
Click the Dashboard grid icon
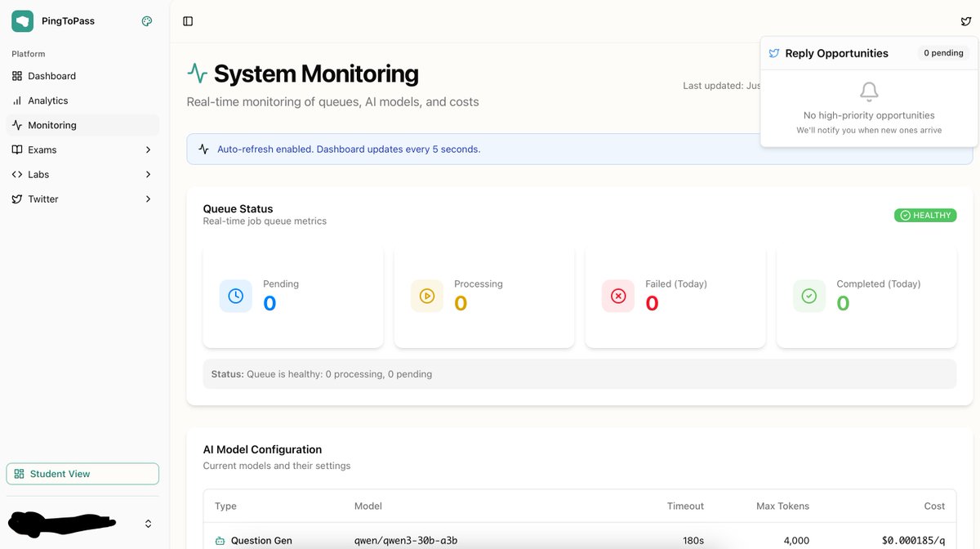[17, 76]
